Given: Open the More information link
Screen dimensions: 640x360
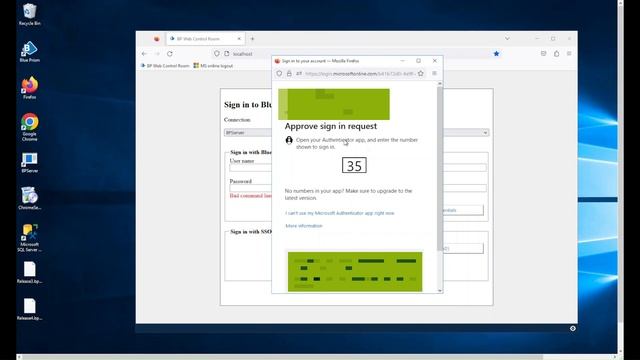Looking at the screenshot, I should [x=304, y=226].
